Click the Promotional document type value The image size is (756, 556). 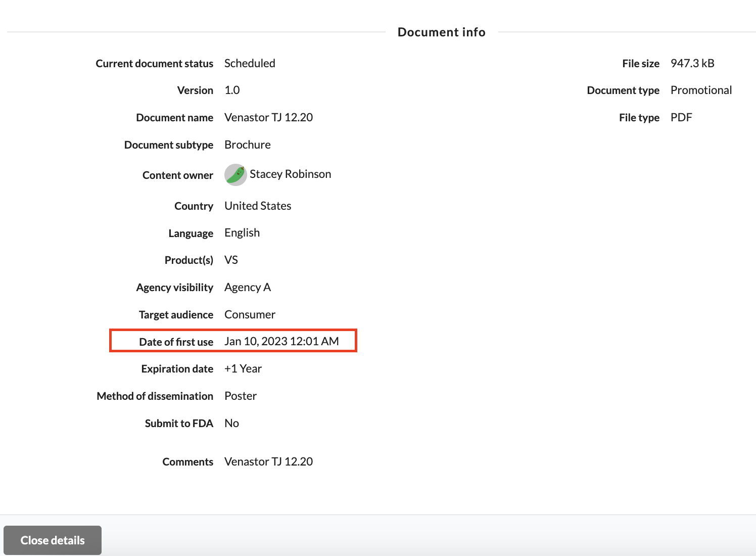pos(701,90)
